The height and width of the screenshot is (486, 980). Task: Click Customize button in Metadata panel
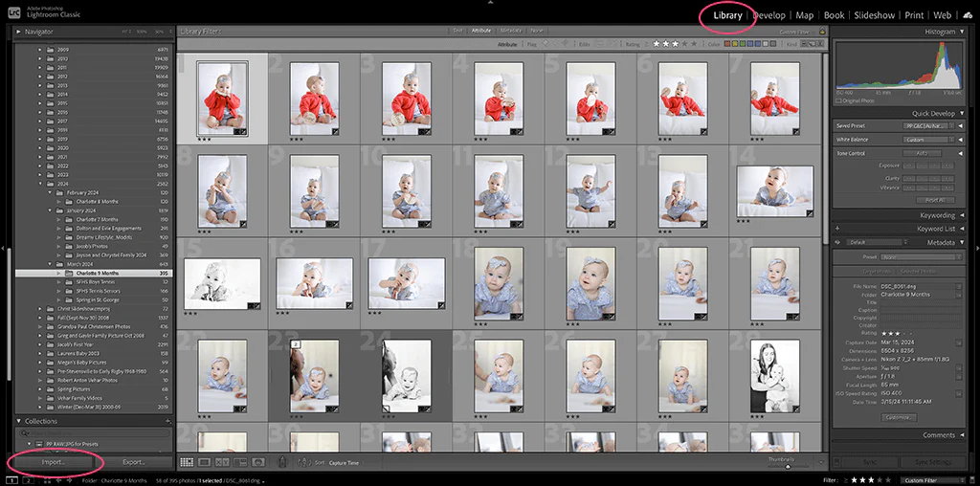click(900, 417)
